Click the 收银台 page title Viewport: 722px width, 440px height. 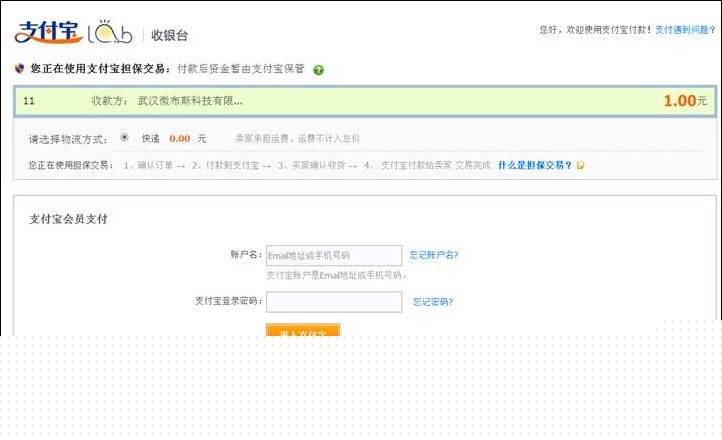pos(169,35)
